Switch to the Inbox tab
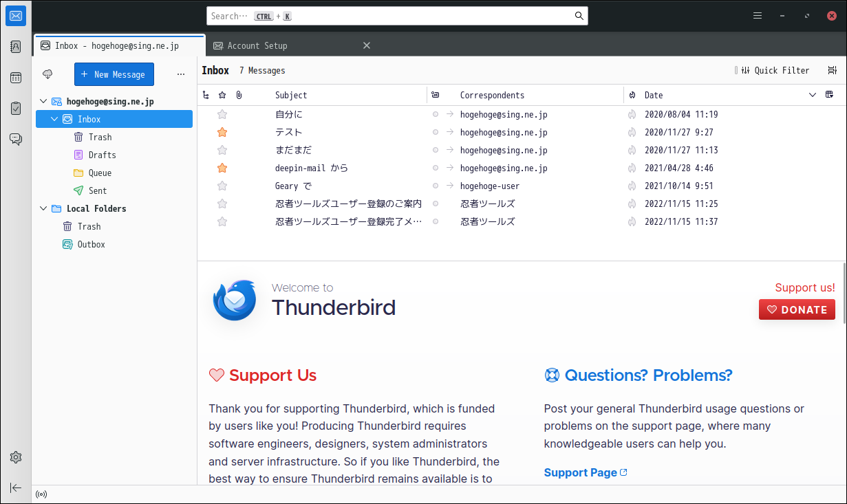 click(x=119, y=45)
